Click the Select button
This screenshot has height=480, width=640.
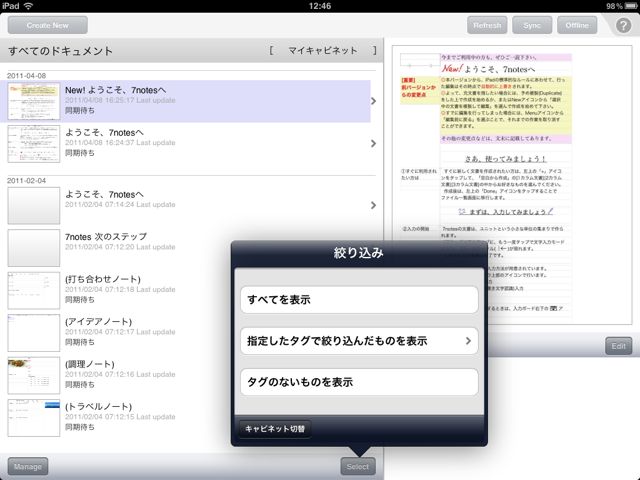pyautogui.click(x=358, y=467)
